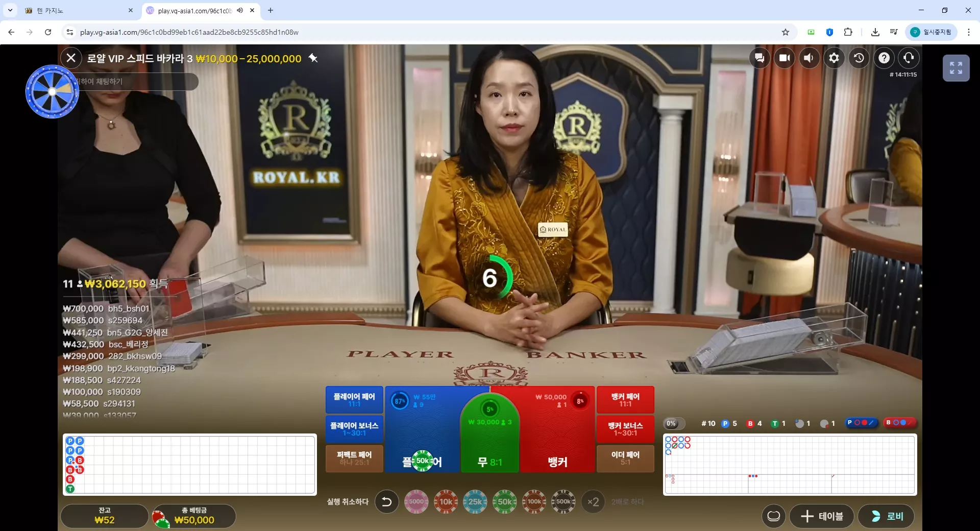Bookmark this page with star icon
This screenshot has width=980, height=531.
coord(786,32)
